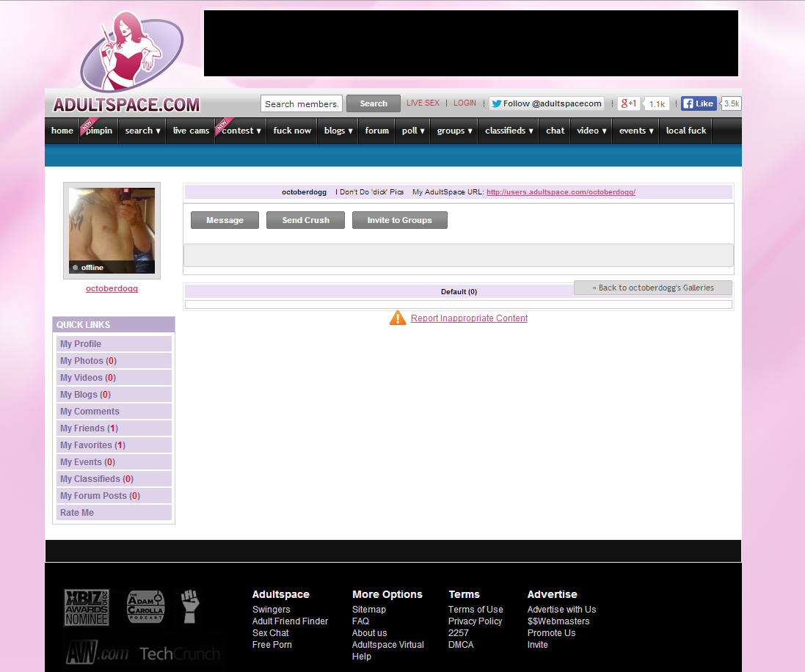805x672 pixels.
Task: Click Adultspace Virtual footer link
Action: [x=388, y=645]
